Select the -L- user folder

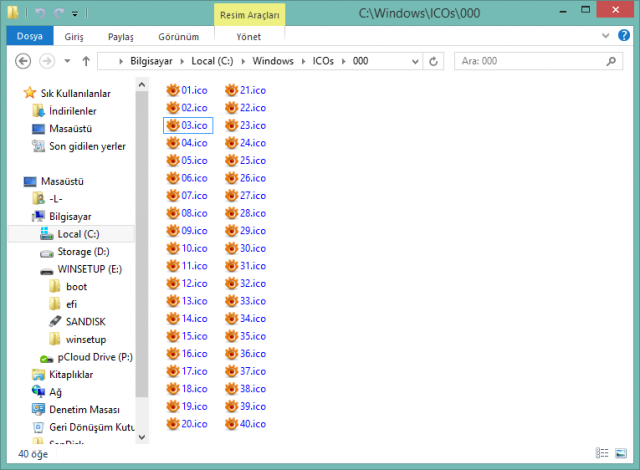(x=56, y=199)
